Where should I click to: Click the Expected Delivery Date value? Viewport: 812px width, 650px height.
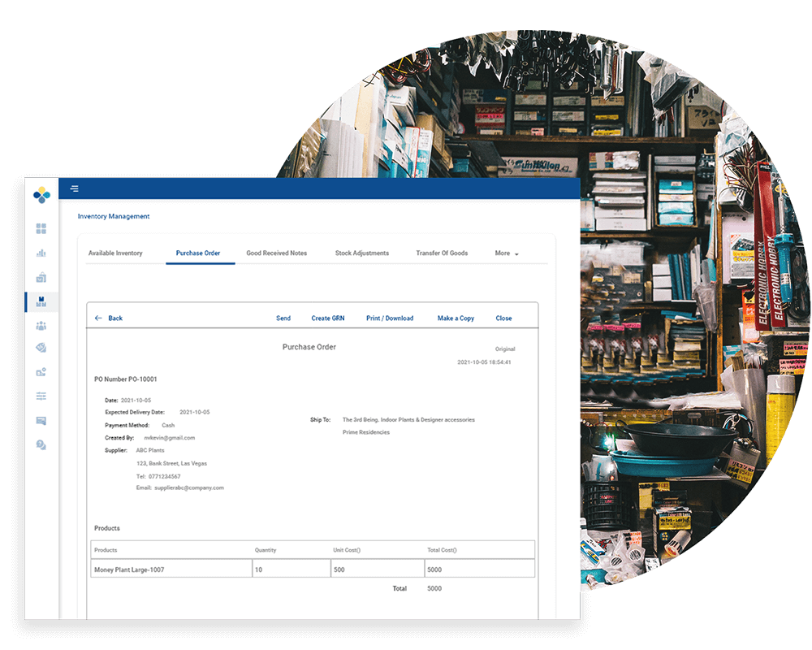point(195,413)
